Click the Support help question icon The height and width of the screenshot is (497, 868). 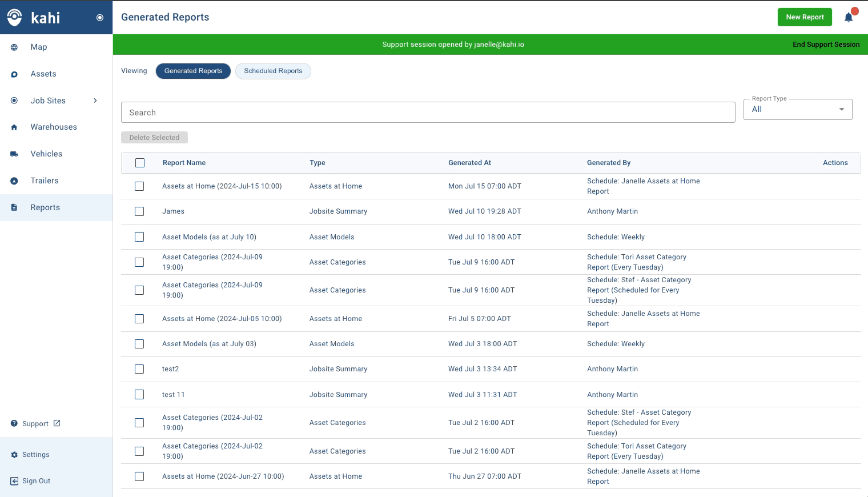14,423
